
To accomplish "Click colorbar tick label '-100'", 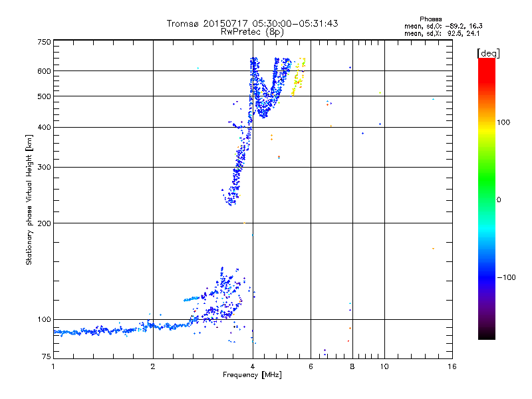I will pyautogui.click(x=506, y=277).
